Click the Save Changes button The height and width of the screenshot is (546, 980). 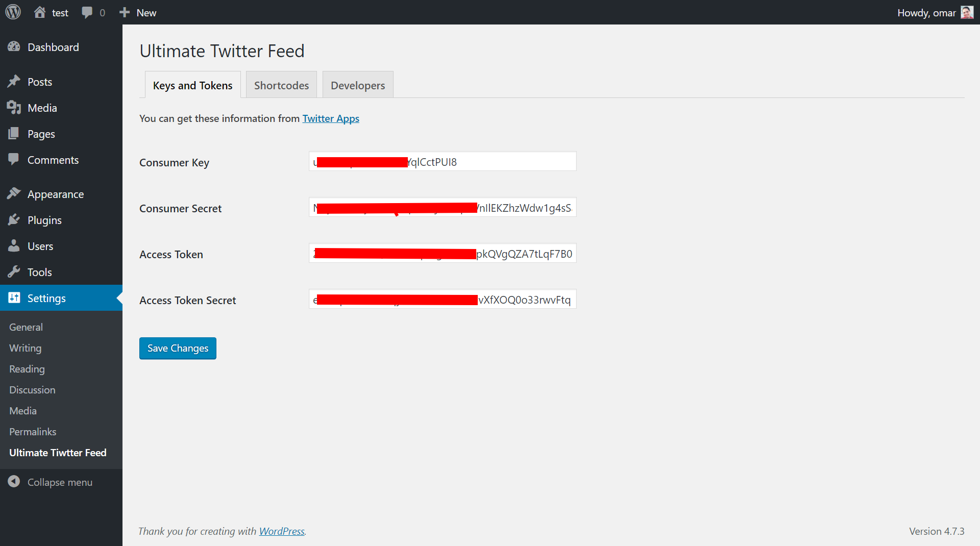[x=178, y=348]
